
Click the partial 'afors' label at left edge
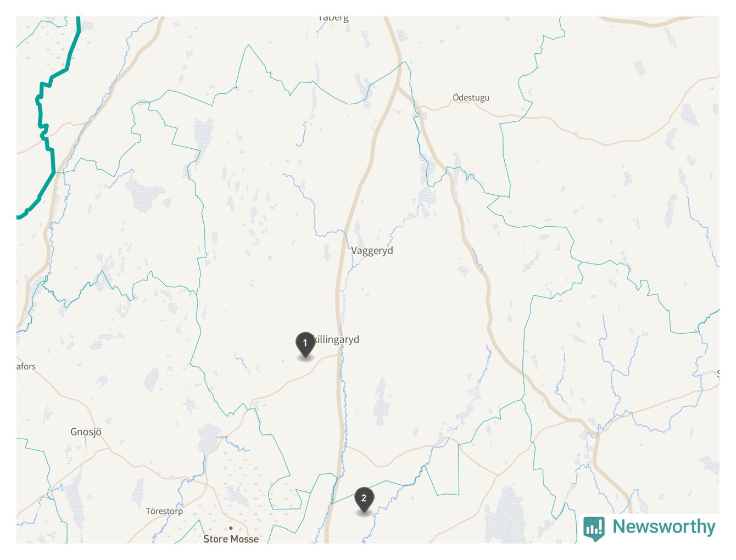[x=26, y=367]
